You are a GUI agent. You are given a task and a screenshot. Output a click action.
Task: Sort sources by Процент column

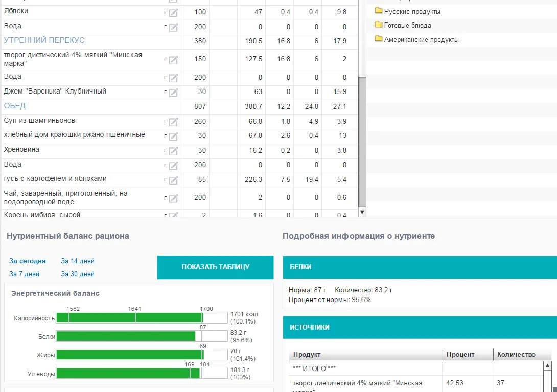(x=468, y=354)
